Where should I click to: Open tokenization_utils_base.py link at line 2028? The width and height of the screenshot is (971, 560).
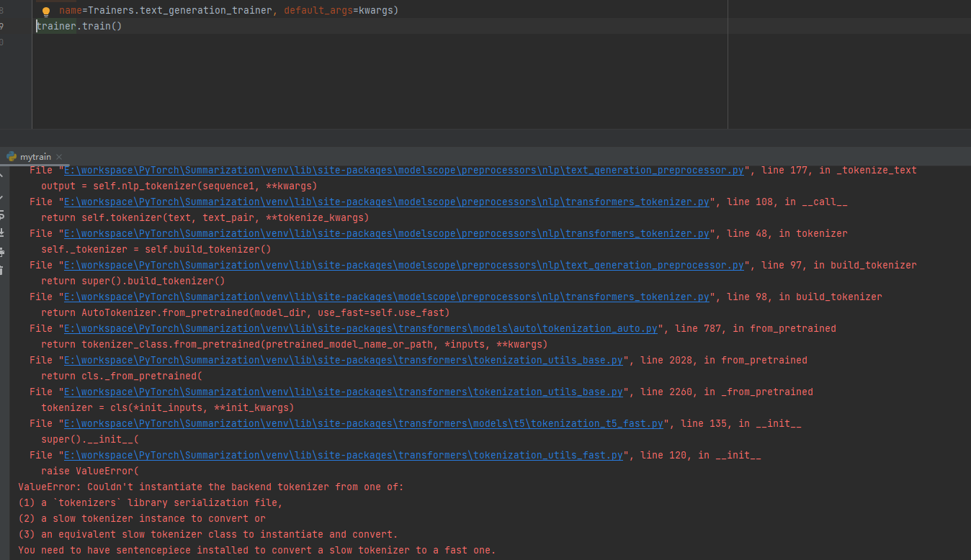point(344,361)
